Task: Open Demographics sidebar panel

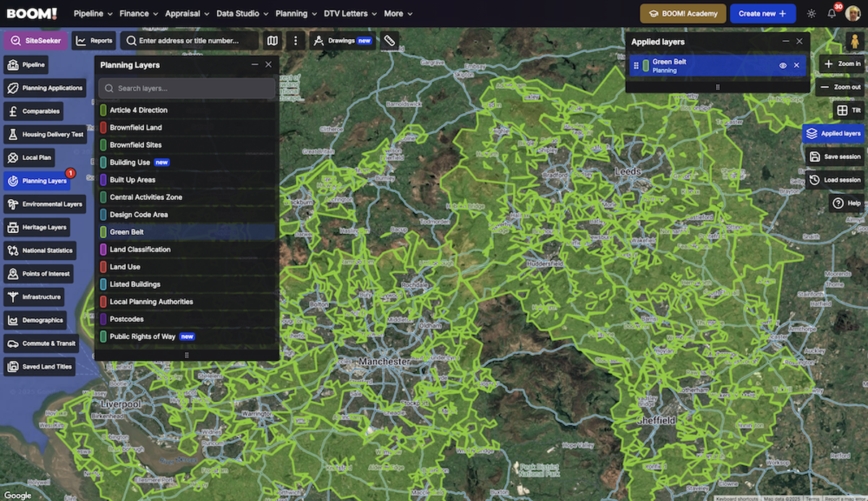Action: (x=35, y=319)
